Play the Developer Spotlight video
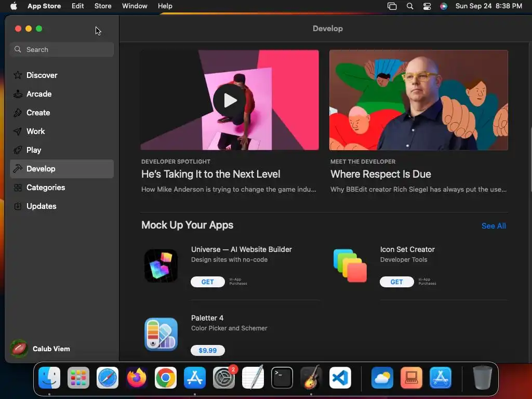This screenshot has width=532, height=399. point(230,100)
